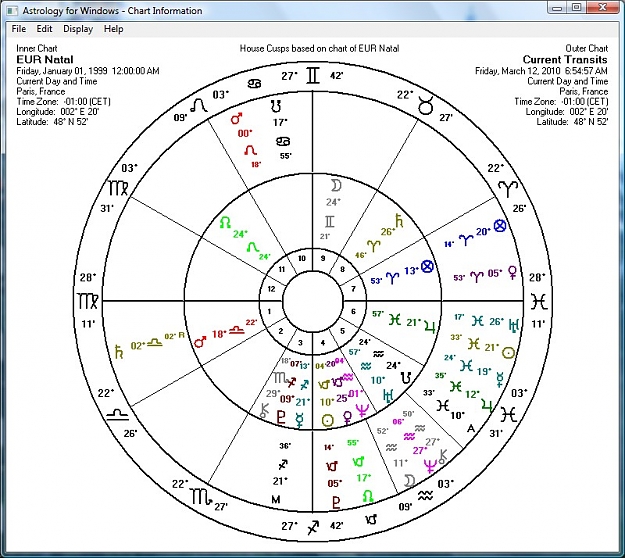625x558 pixels.
Task: Select the natal Uranus symbol at 10° Aquarius
Action: [388, 396]
